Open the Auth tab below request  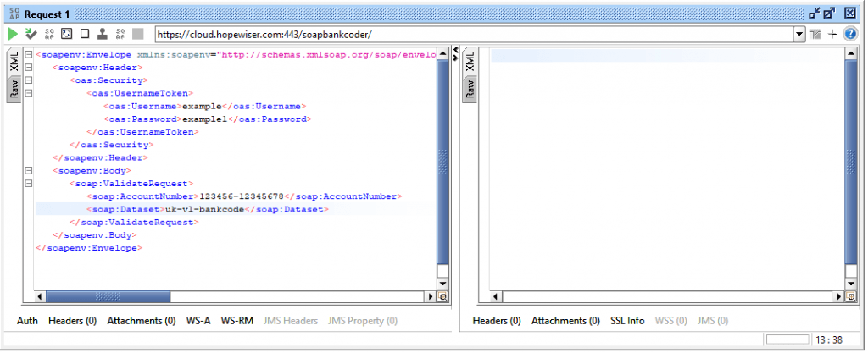tap(27, 321)
